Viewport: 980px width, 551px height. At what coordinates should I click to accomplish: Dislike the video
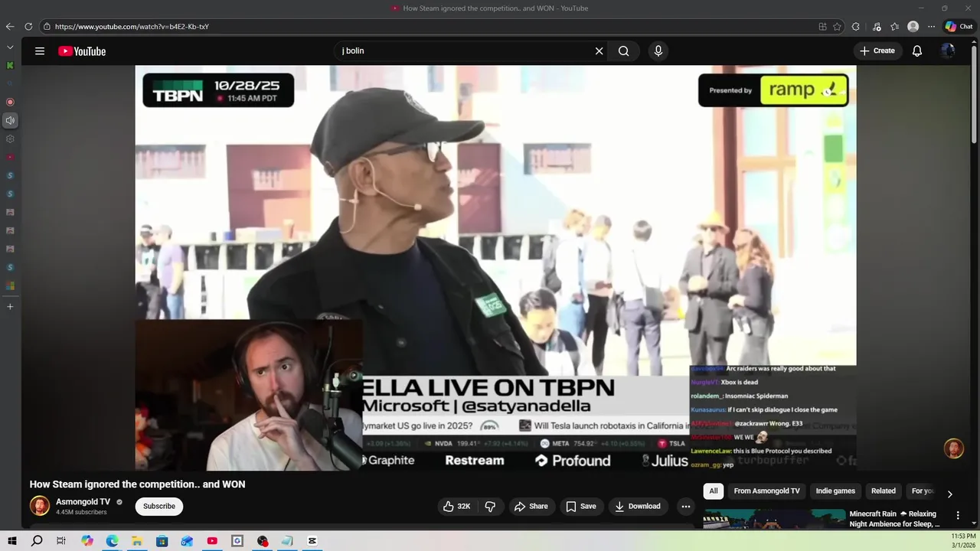pyautogui.click(x=490, y=506)
